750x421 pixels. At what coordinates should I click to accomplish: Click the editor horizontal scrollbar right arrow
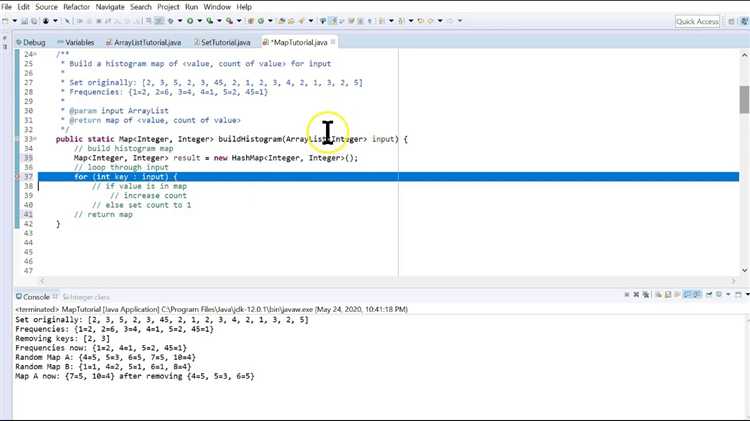[x=733, y=281]
